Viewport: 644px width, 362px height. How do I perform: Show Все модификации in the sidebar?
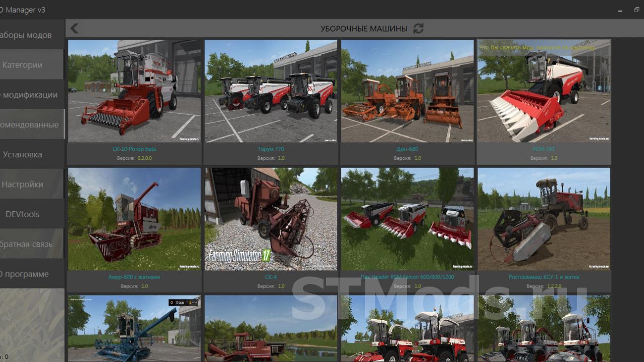pyautogui.click(x=32, y=95)
